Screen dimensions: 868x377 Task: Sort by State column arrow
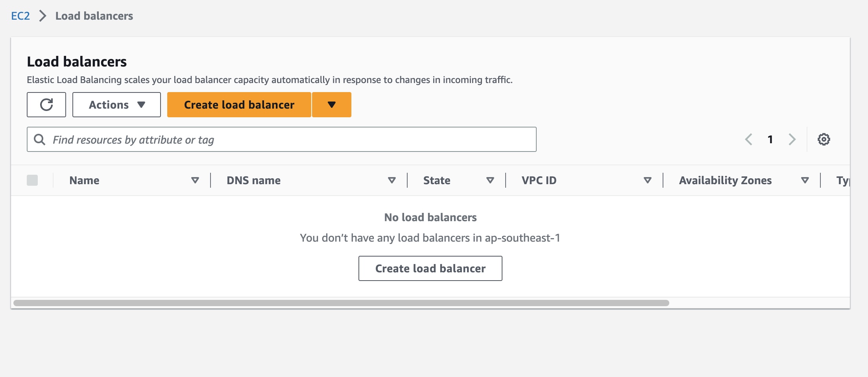[490, 180]
